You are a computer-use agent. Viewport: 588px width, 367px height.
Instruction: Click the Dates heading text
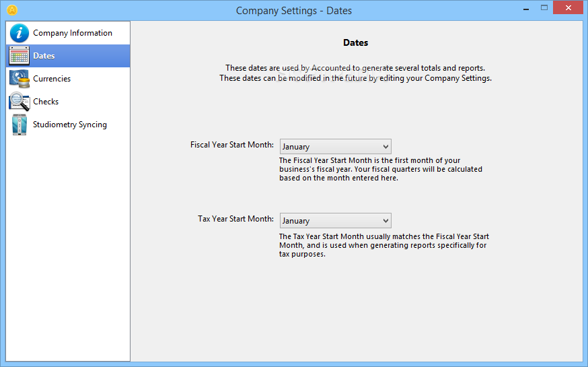355,43
